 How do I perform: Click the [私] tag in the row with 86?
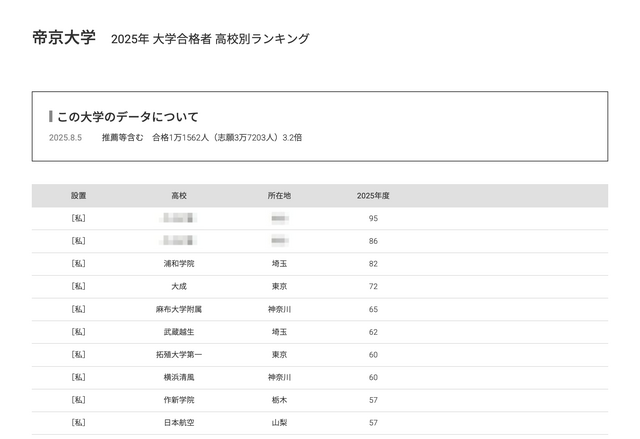click(78, 241)
